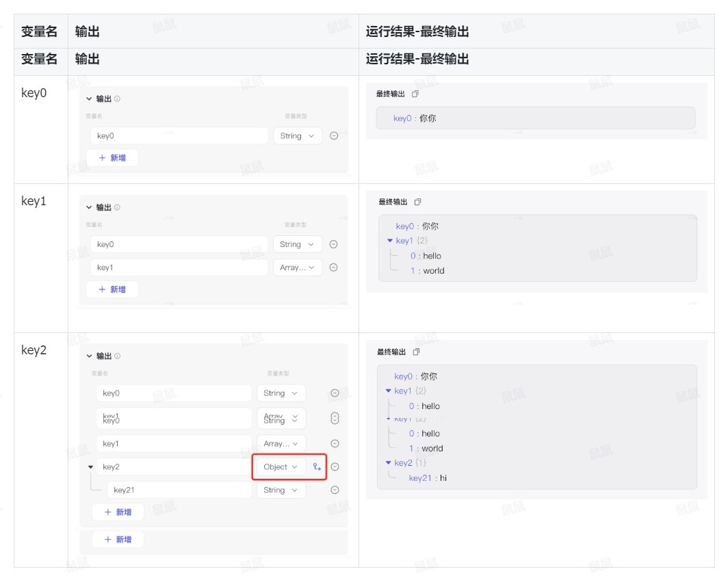Viewport: 728px width, 578px height.
Task: Delete the key0 String variable in the key2 table row
Action: [x=335, y=393]
